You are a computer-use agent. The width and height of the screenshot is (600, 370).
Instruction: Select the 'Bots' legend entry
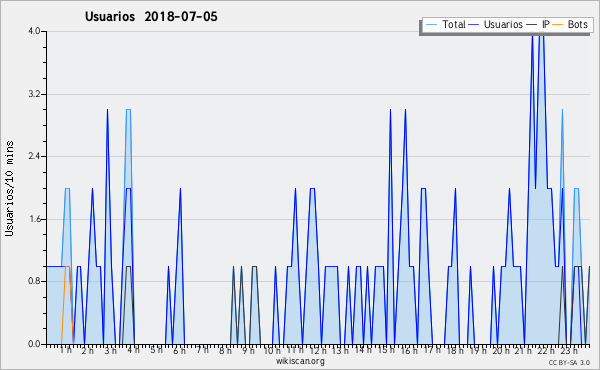[x=570, y=24]
